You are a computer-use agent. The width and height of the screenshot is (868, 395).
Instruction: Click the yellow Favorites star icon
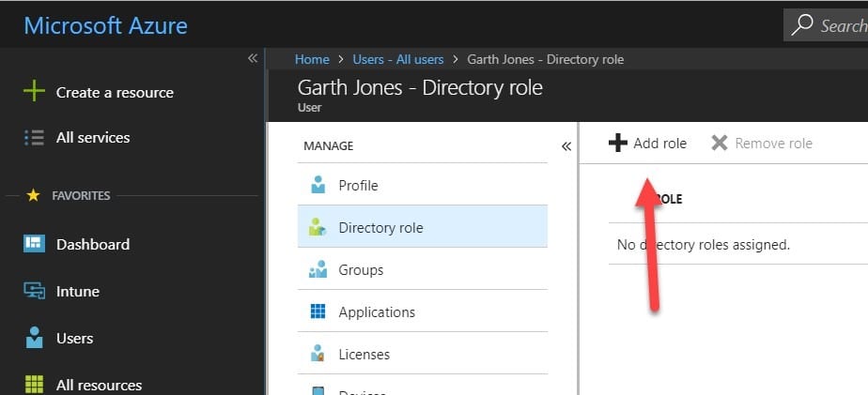click(33, 195)
